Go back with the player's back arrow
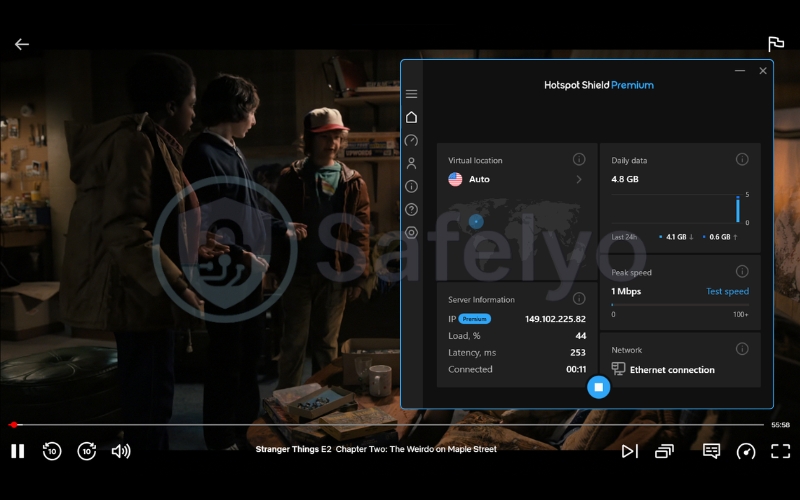 click(21, 44)
